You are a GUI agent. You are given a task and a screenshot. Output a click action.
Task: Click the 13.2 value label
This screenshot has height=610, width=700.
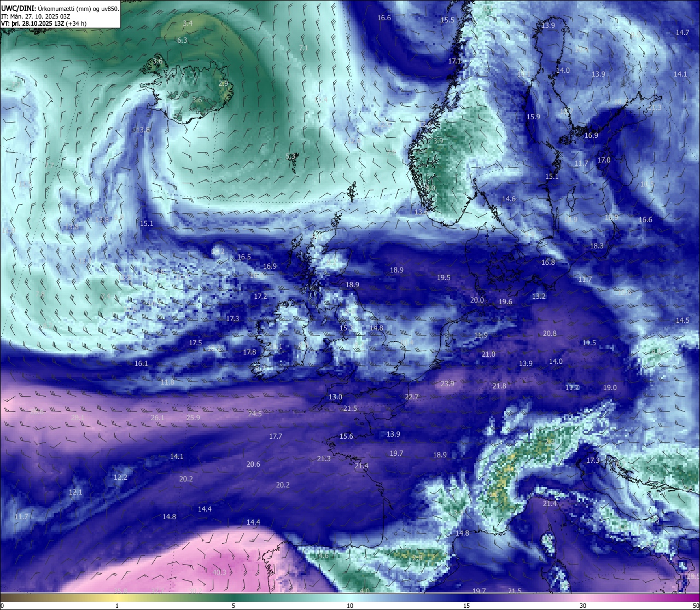coord(539,296)
